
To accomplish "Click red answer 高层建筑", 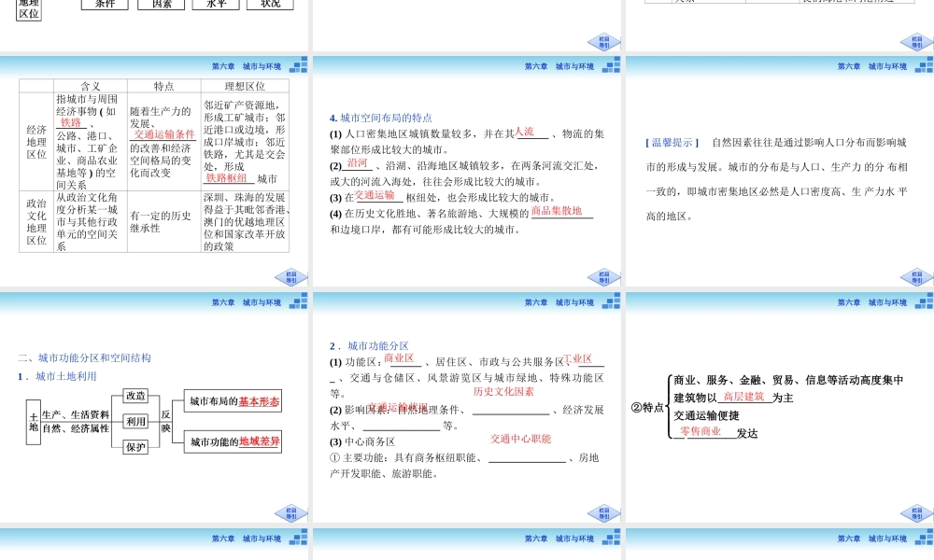I will 743,397.
